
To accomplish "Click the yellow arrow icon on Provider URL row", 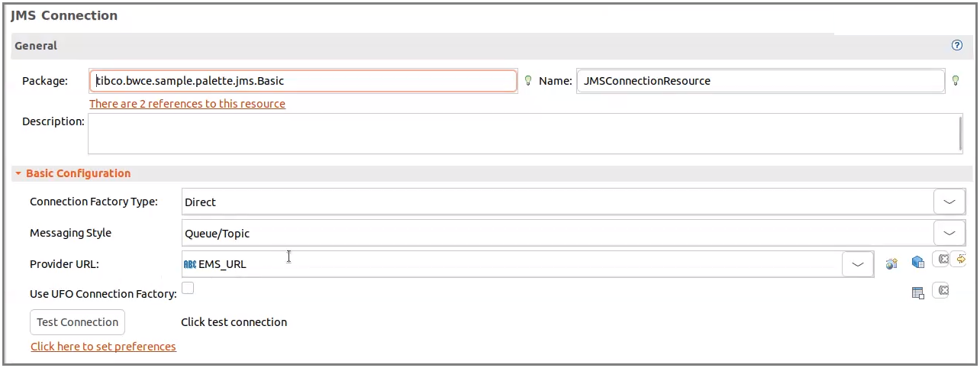I will coord(960,260).
